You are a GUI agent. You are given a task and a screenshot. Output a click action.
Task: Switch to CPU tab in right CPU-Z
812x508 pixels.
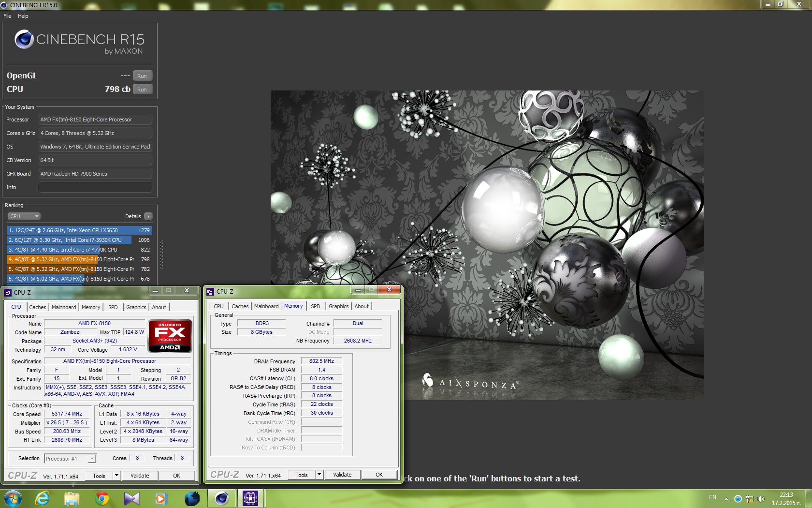[219, 306]
